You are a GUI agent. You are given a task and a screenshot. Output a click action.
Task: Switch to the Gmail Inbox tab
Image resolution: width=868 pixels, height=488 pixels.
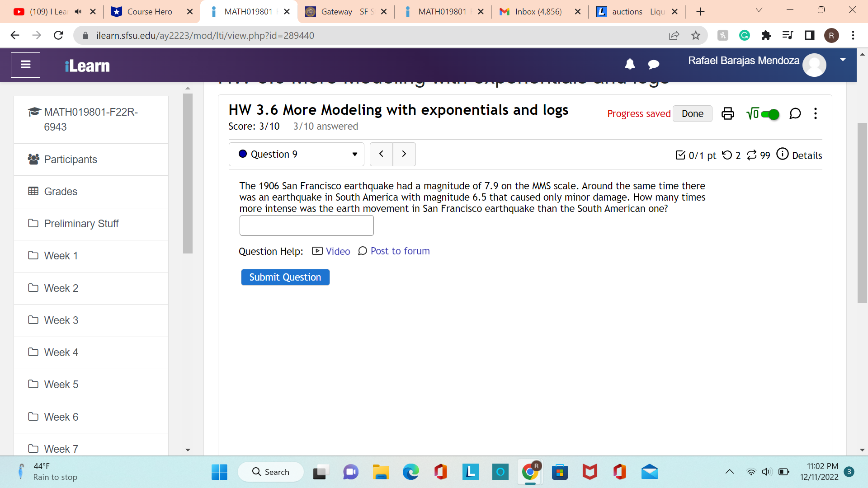pos(538,12)
